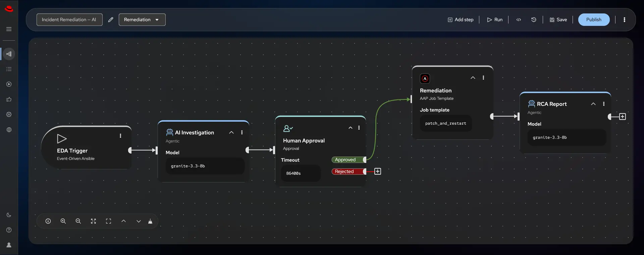Click the RCA Report agent icon

click(532, 103)
